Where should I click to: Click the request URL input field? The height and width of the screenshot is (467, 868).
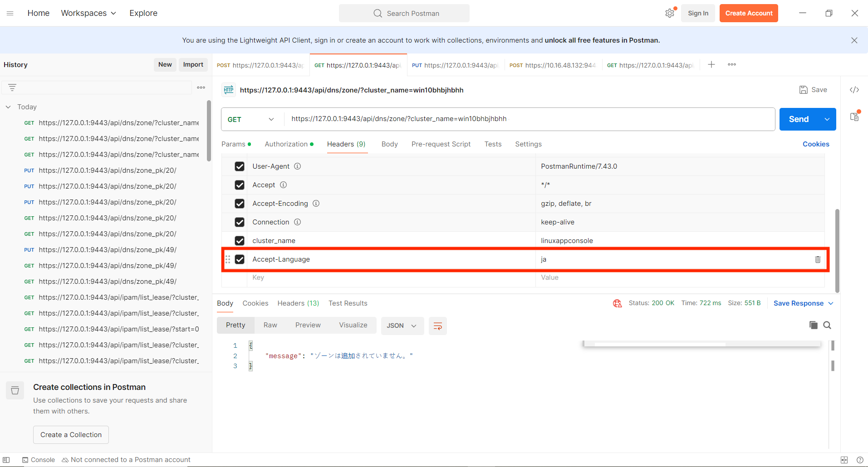(526, 119)
